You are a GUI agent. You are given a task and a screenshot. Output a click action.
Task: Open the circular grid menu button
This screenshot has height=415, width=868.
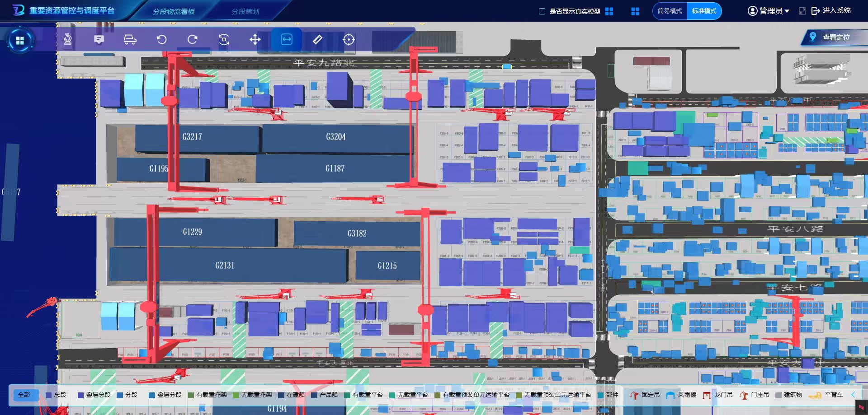click(19, 41)
